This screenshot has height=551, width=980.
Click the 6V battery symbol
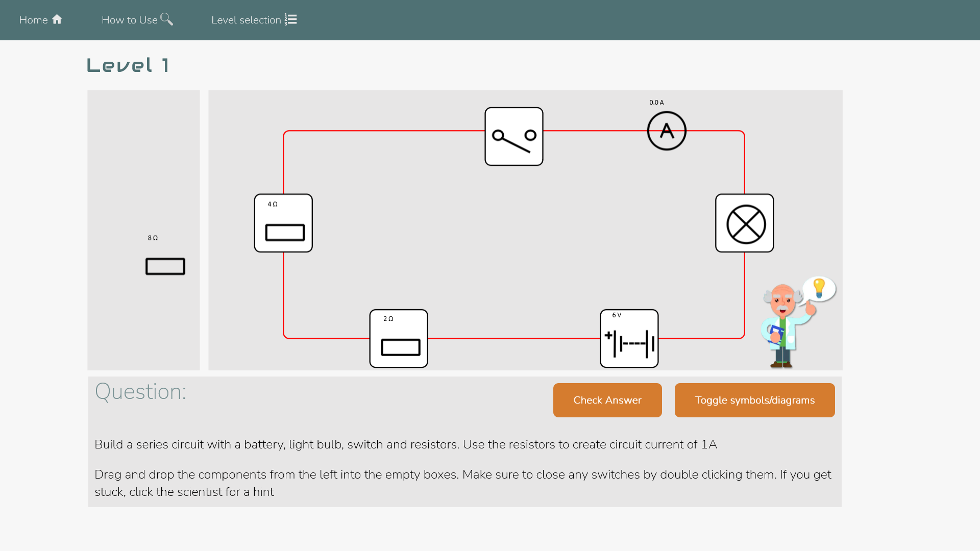click(629, 338)
